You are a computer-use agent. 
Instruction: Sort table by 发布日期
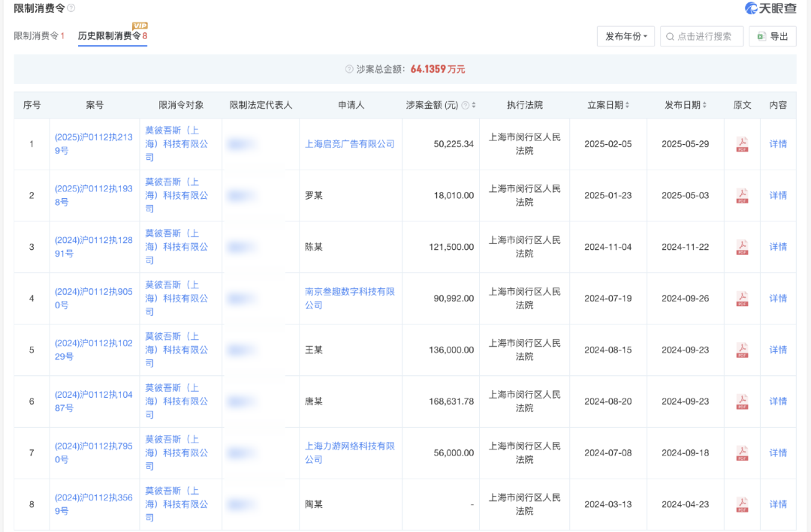click(x=704, y=106)
